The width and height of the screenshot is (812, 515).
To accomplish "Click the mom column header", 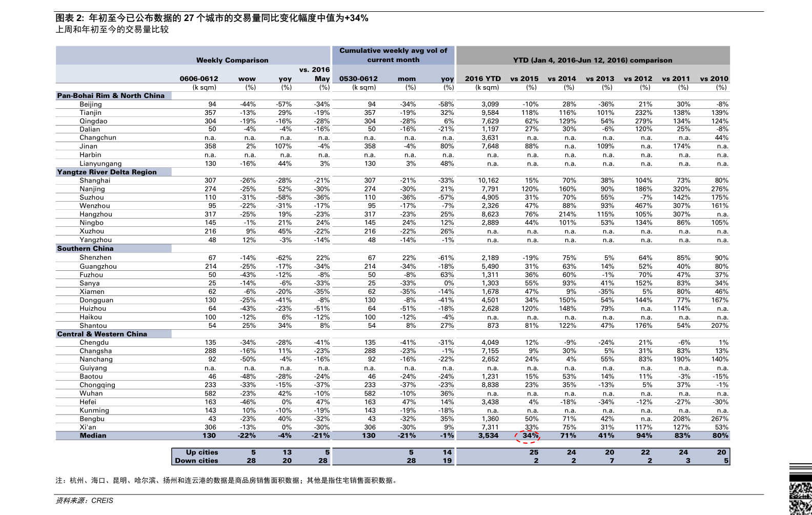I will (x=407, y=78).
